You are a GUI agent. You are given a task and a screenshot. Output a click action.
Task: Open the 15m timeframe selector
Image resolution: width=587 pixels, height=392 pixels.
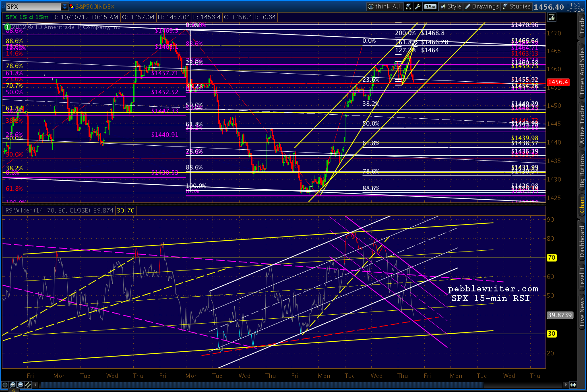[430, 6]
